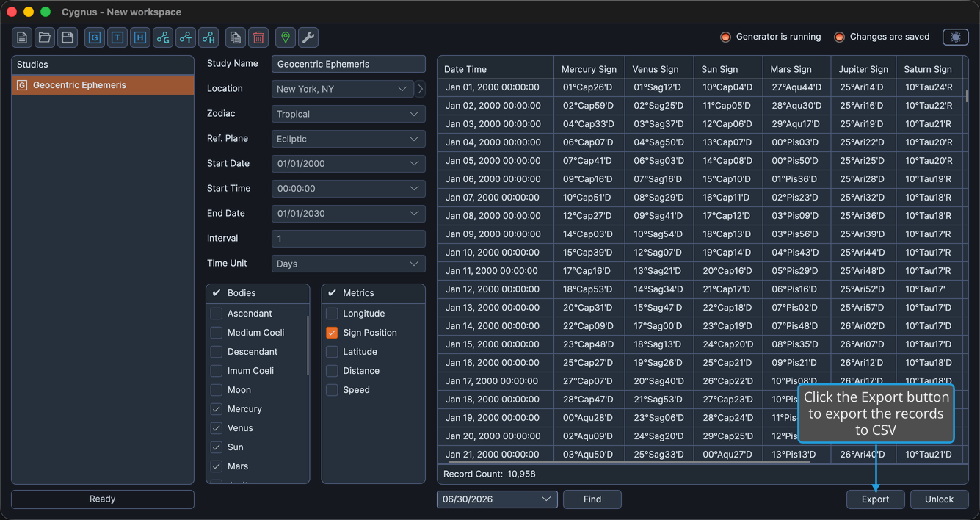Open the End Date picker

coord(349,214)
